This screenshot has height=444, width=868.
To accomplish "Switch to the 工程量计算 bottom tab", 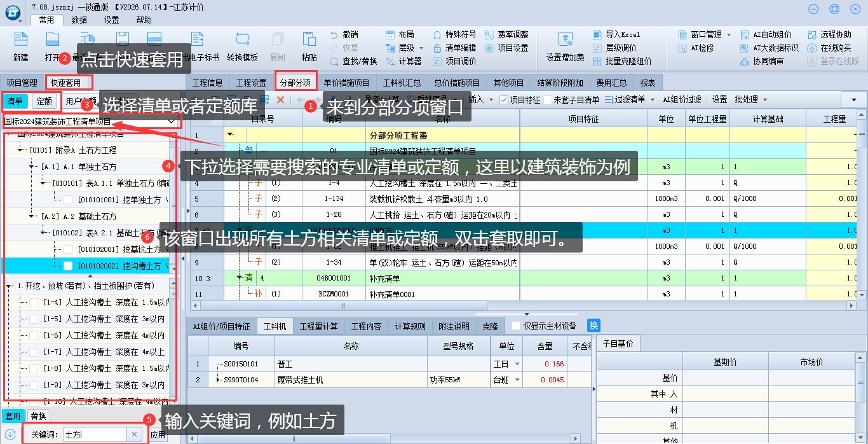I will [x=319, y=326].
